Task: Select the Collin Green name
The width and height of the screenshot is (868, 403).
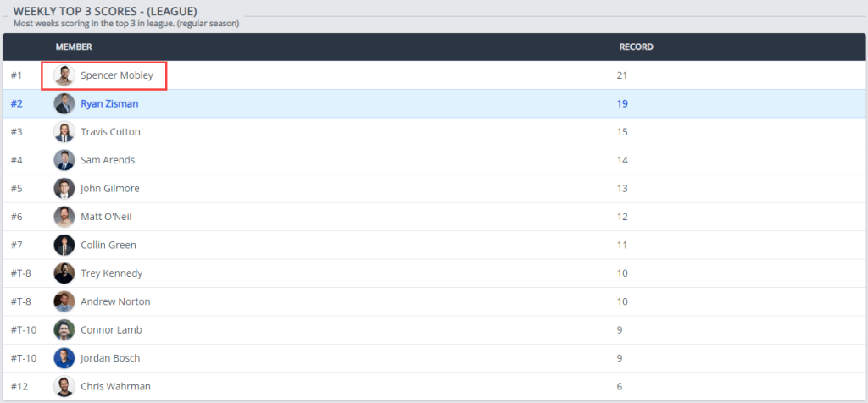Action: click(x=108, y=245)
